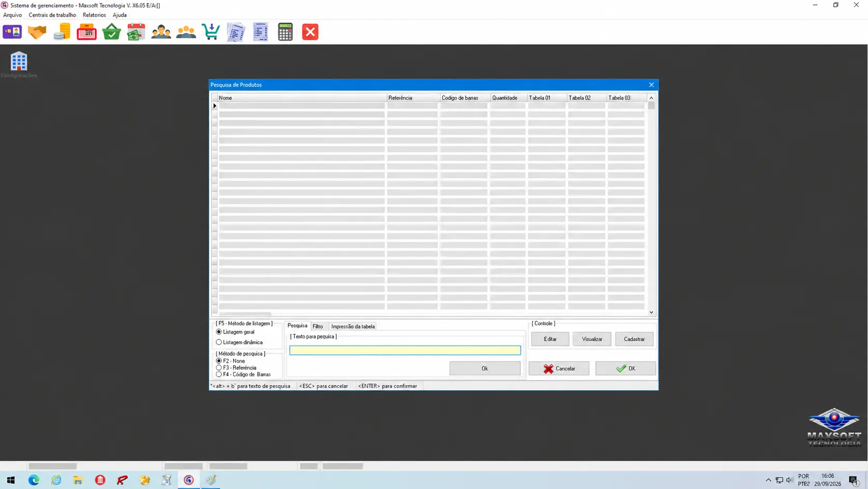This screenshot has height=489, width=868.
Task: Click the red X toolbar icon
Action: (310, 32)
